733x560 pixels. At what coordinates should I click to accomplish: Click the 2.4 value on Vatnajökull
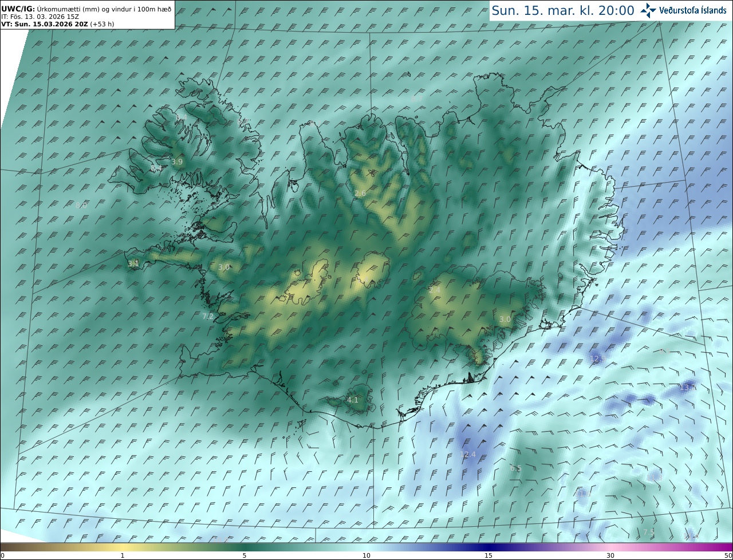[x=435, y=290]
